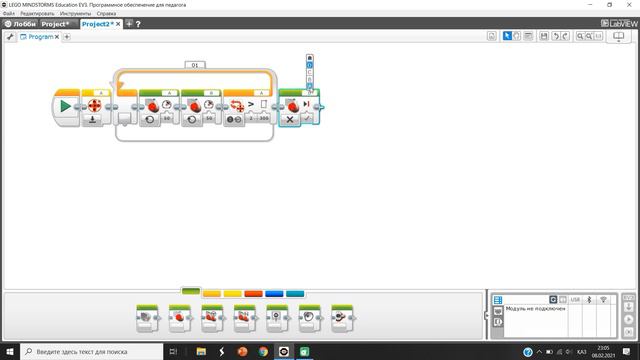
Task: Choose port C in the open port list
Action: pyautogui.click(x=309, y=72)
